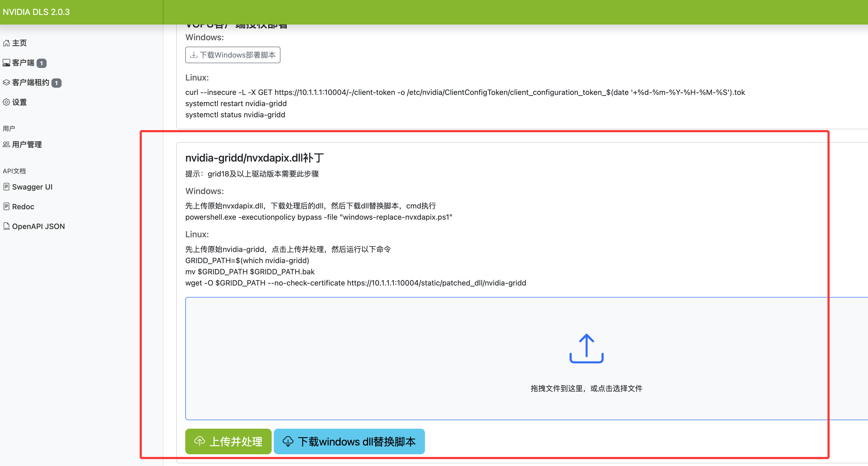Click 下载windows dll替换脚本 button
The height and width of the screenshot is (466, 868).
349,441
